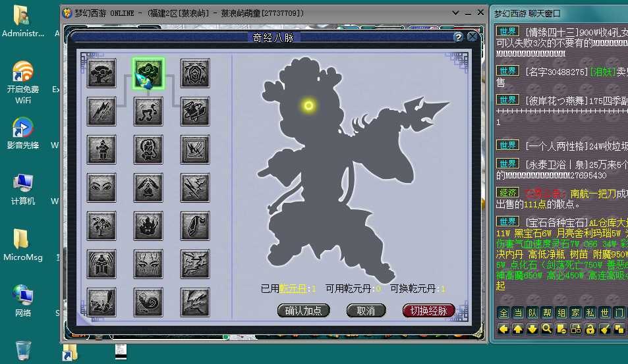This screenshot has height=364, width=628.
Task: Open 开启免费WiFi desktop shortcut
Action: 23,82
